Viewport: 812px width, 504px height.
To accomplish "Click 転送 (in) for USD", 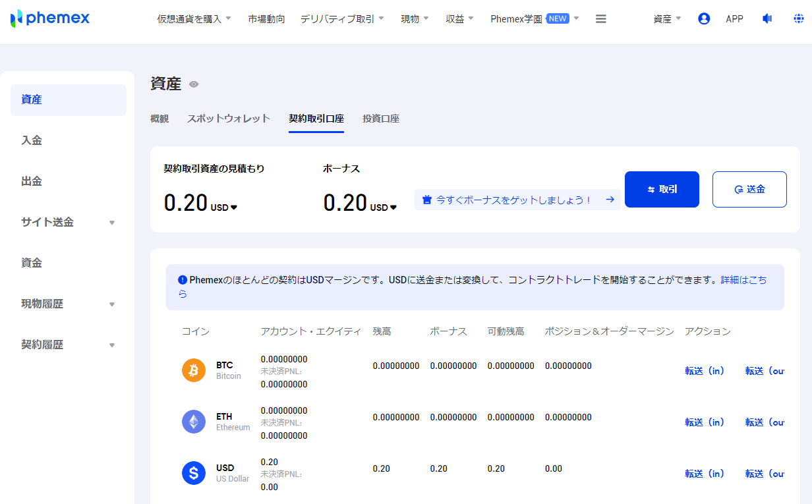I will point(705,474).
